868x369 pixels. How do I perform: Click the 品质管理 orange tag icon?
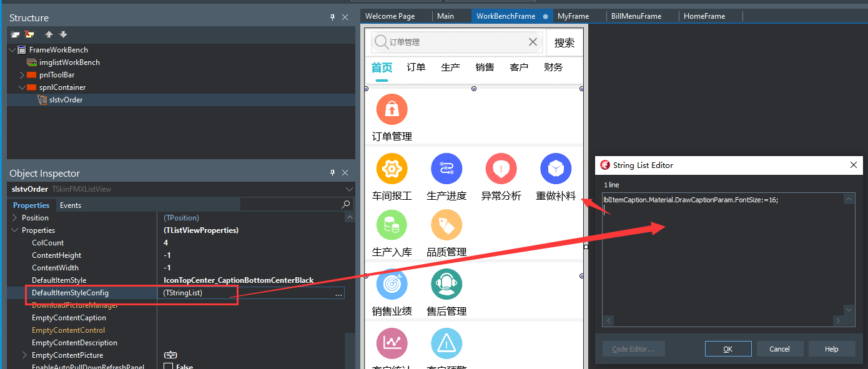(446, 225)
